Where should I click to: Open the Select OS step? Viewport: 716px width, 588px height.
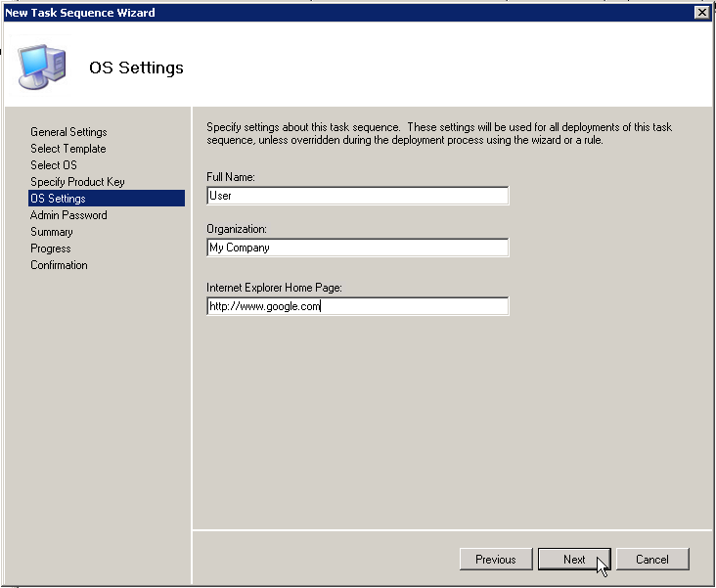53,165
